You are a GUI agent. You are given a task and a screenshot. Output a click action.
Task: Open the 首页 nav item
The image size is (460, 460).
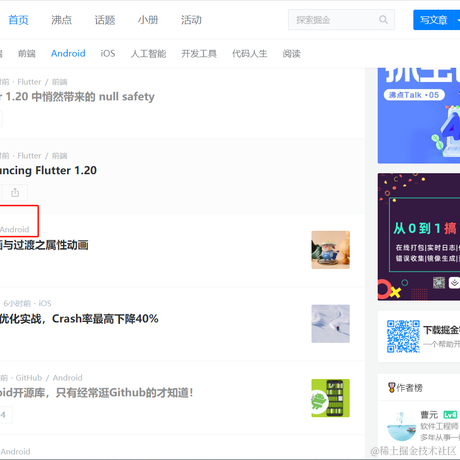point(18,20)
